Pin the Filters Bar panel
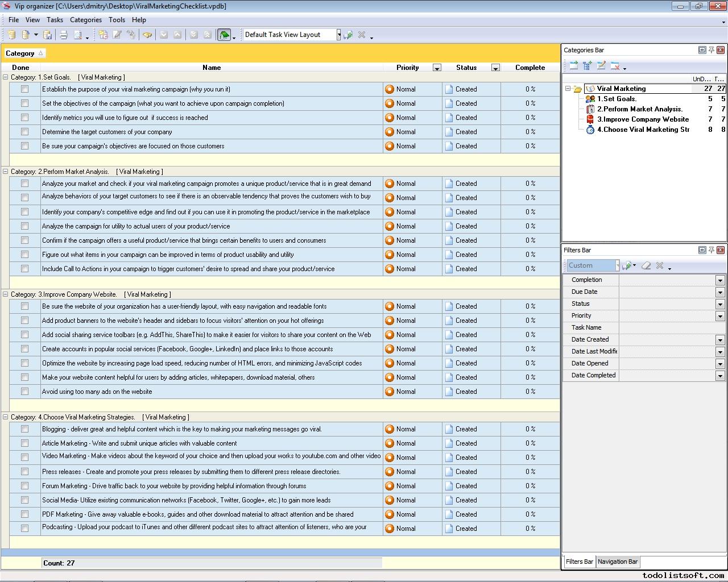 711,250
